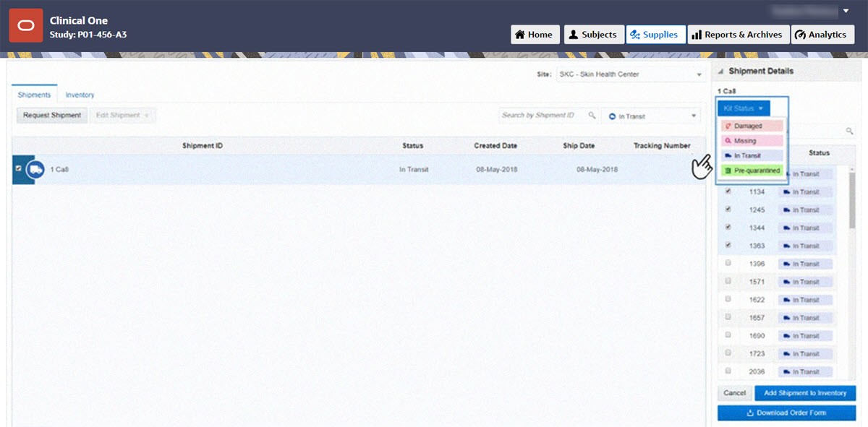This screenshot has height=427, width=868.
Task: Collapse the Shipment Details panel
Action: 721,71
